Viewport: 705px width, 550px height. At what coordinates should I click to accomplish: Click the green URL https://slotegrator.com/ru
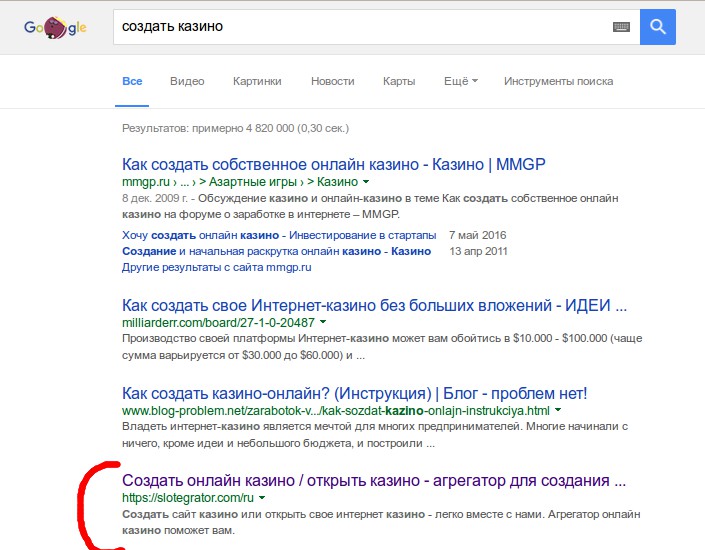(x=188, y=498)
